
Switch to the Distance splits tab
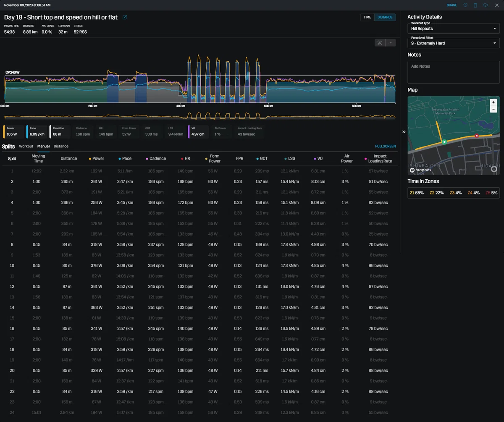61,146
